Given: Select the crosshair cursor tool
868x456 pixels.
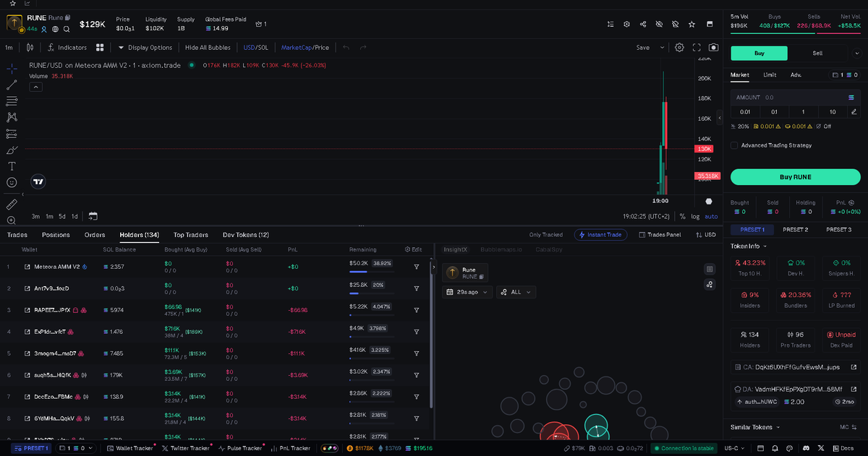Looking at the screenshot, I should tap(12, 69).
